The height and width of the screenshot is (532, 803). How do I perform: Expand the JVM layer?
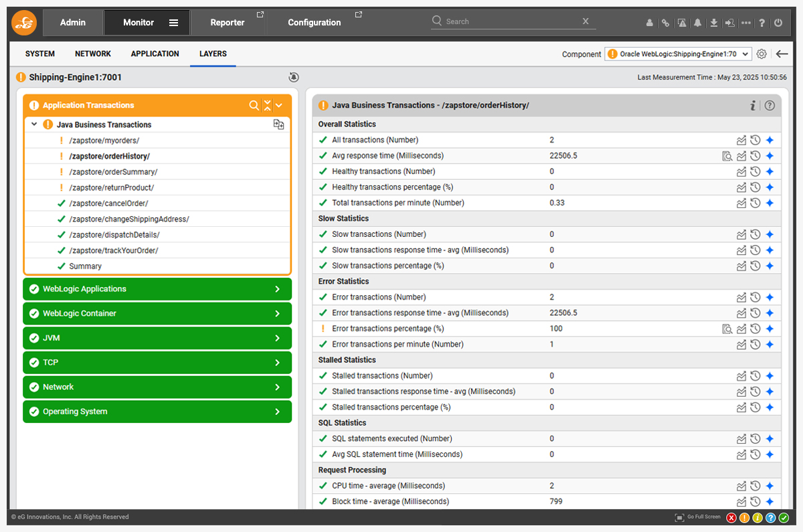pyautogui.click(x=277, y=339)
